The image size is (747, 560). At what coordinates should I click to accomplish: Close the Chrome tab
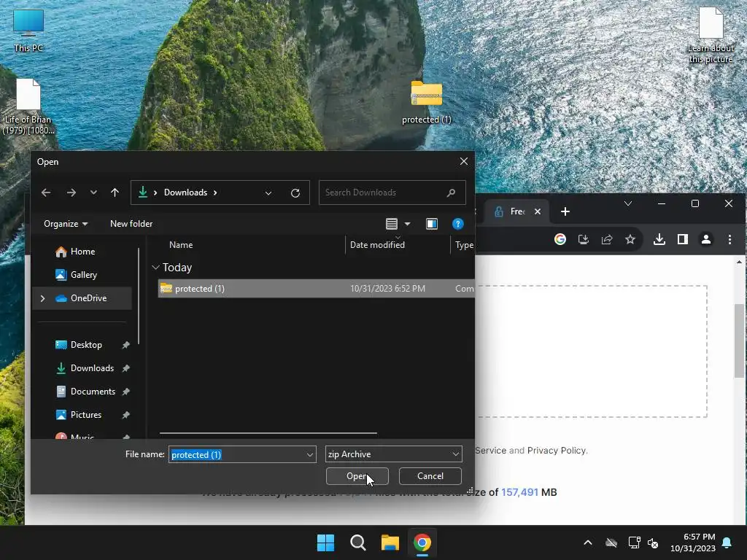(x=538, y=211)
